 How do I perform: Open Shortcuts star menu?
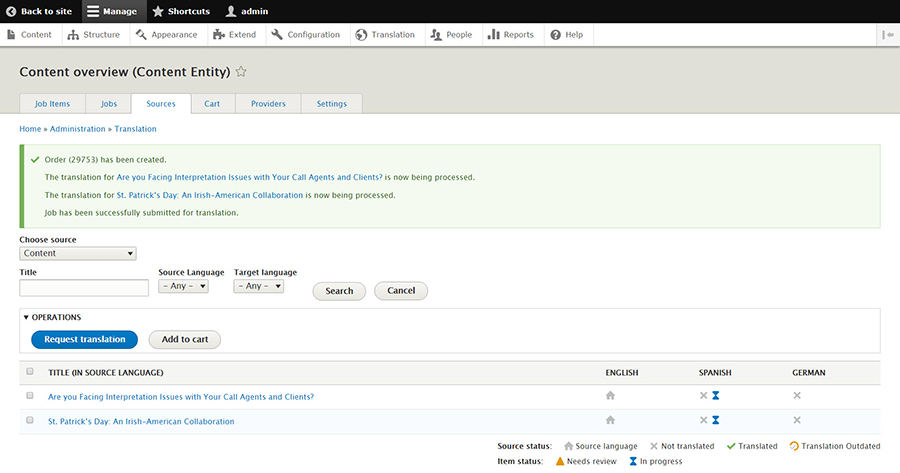tap(181, 11)
